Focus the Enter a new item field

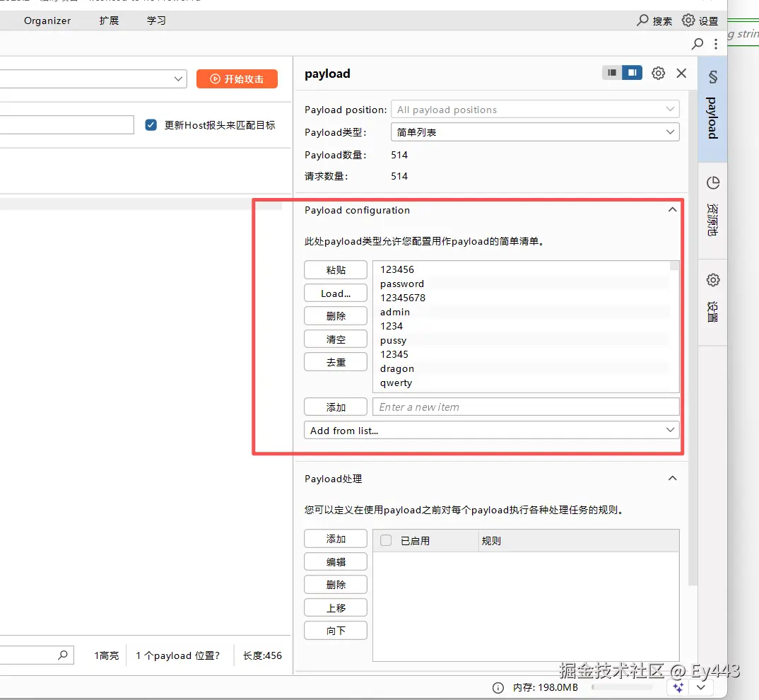click(526, 407)
